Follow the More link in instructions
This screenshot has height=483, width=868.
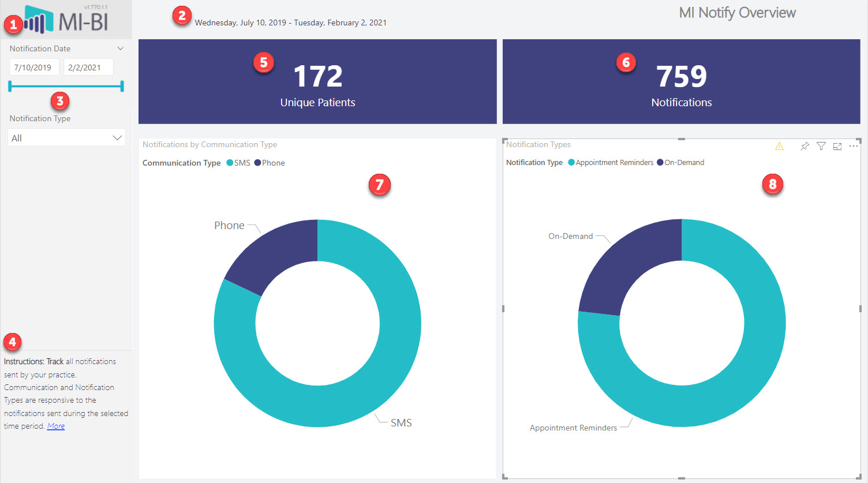tap(56, 426)
